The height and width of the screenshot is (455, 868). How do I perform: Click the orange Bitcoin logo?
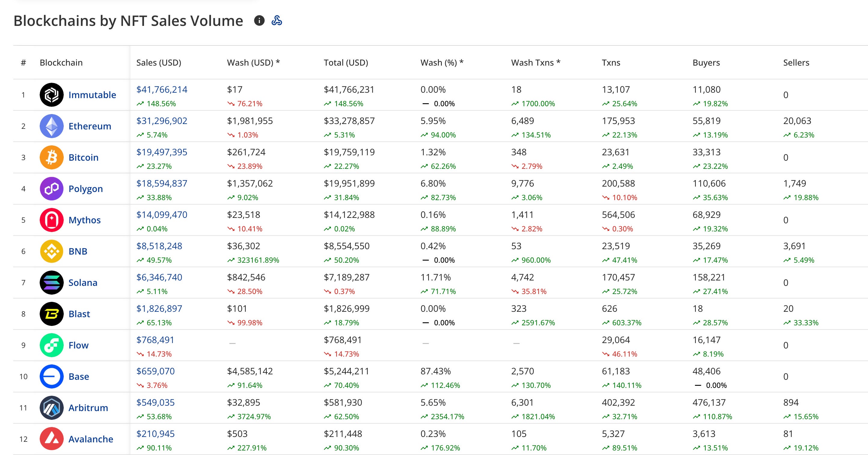coord(52,157)
